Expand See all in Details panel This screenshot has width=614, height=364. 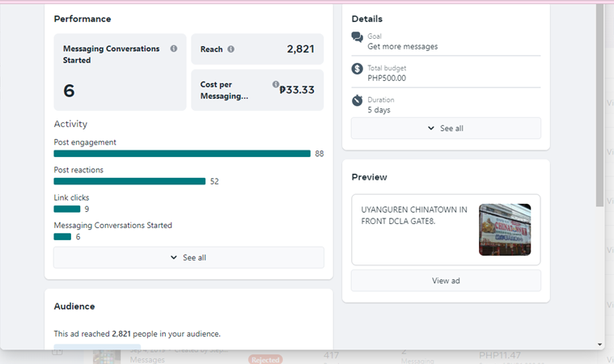click(446, 129)
